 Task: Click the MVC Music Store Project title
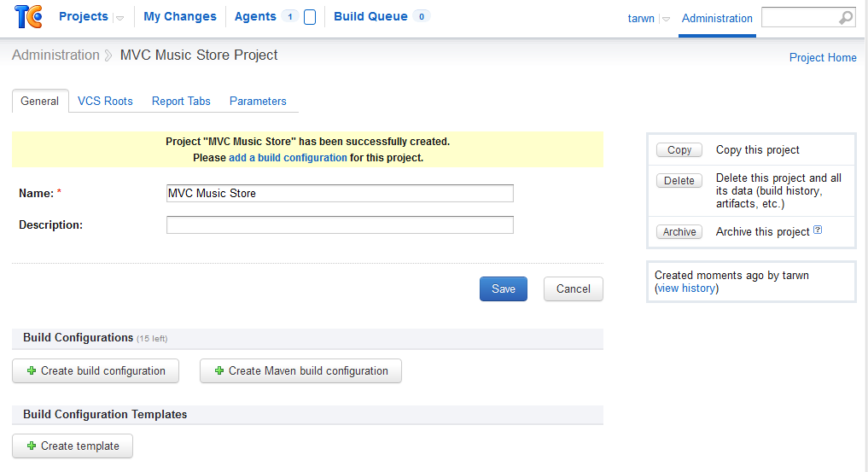click(x=199, y=55)
